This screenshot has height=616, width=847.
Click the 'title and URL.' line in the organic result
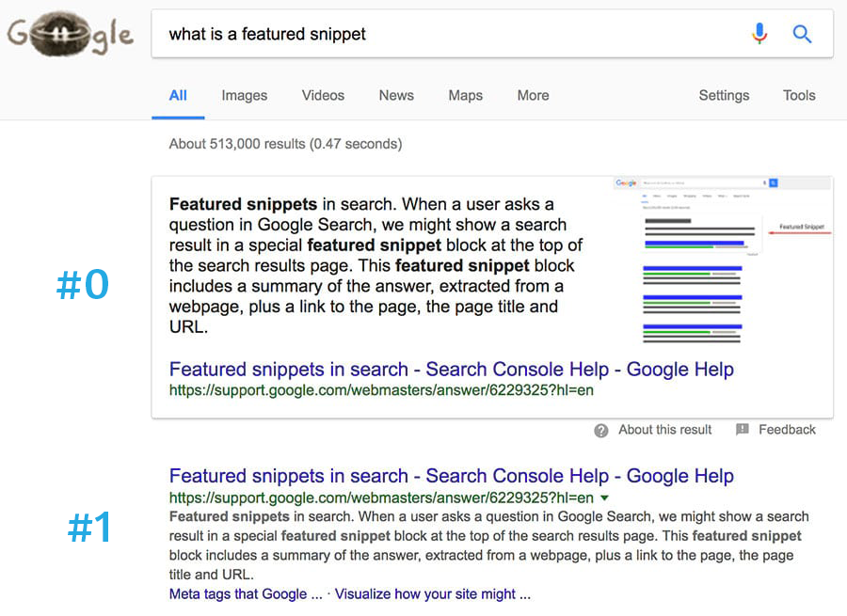click(x=211, y=575)
